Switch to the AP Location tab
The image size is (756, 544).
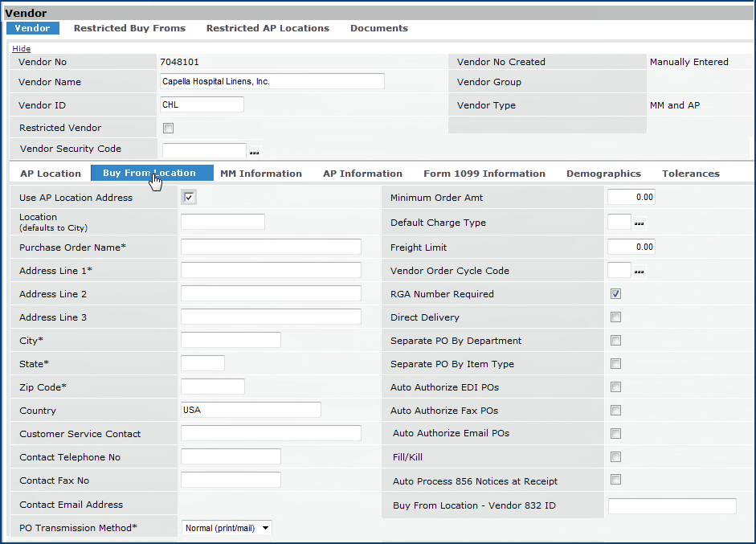51,174
